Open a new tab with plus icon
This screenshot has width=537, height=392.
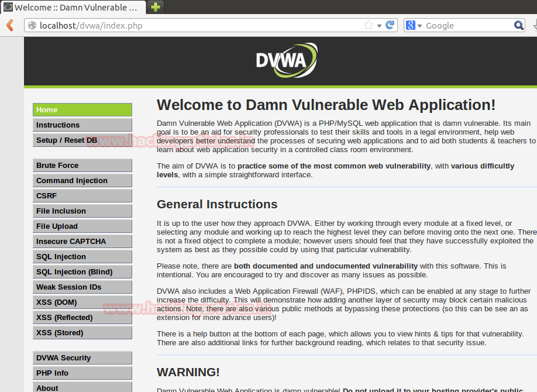point(156,7)
